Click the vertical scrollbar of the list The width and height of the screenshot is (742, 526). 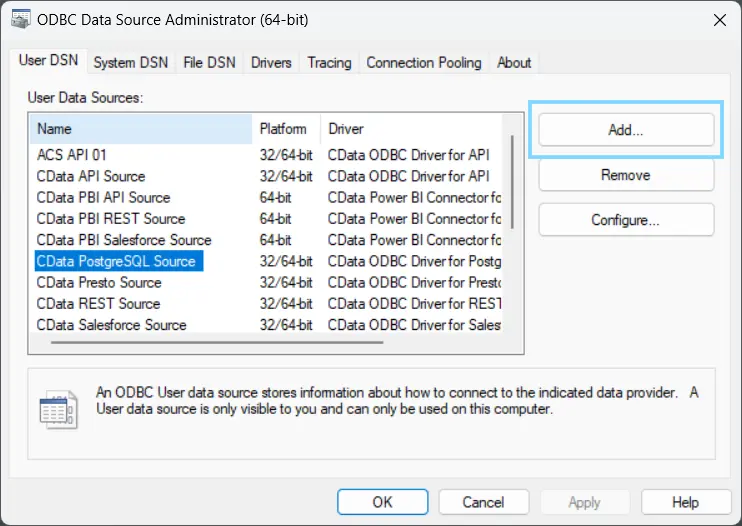tap(513, 180)
